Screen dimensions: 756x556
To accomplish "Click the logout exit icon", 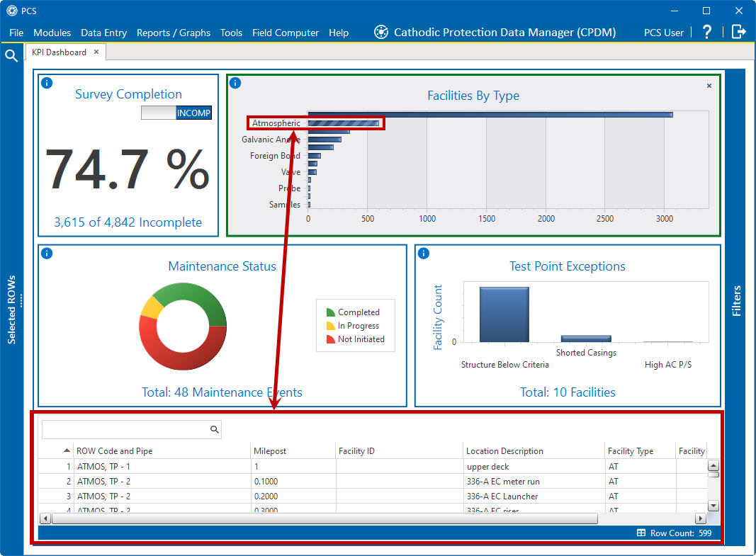I will (x=739, y=32).
